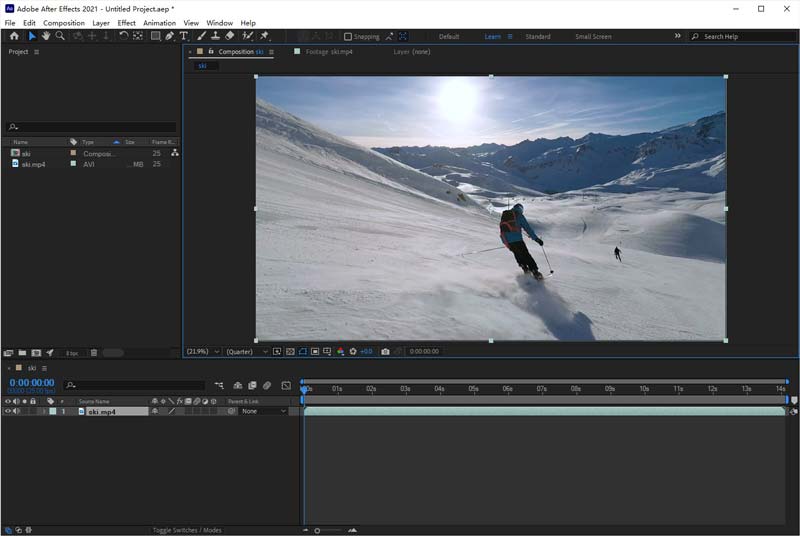Toggle Transparency Grid in viewer
This screenshot has height=536, width=800.
tap(290, 351)
